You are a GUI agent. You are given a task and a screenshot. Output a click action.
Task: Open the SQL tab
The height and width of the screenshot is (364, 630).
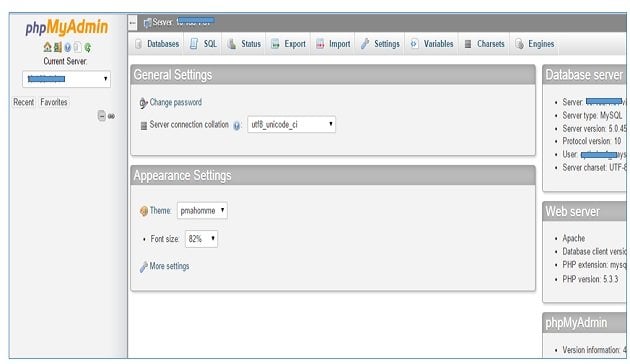tap(203, 44)
